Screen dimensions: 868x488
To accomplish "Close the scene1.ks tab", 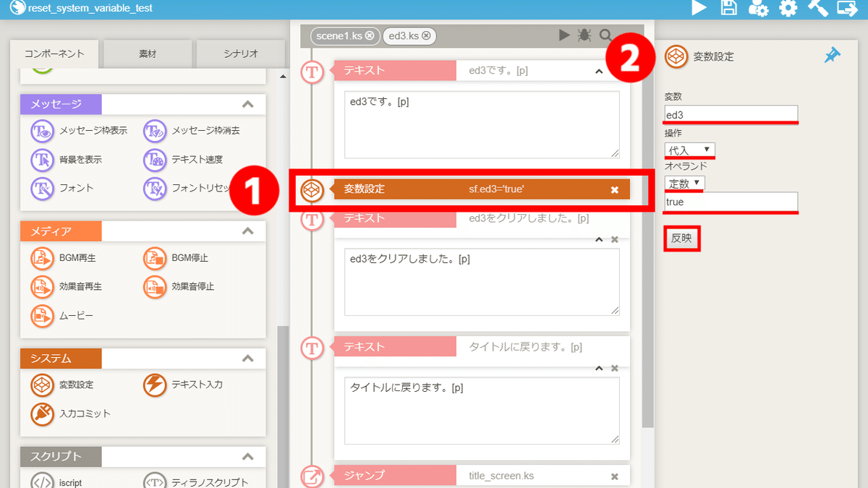I will tap(370, 35).
